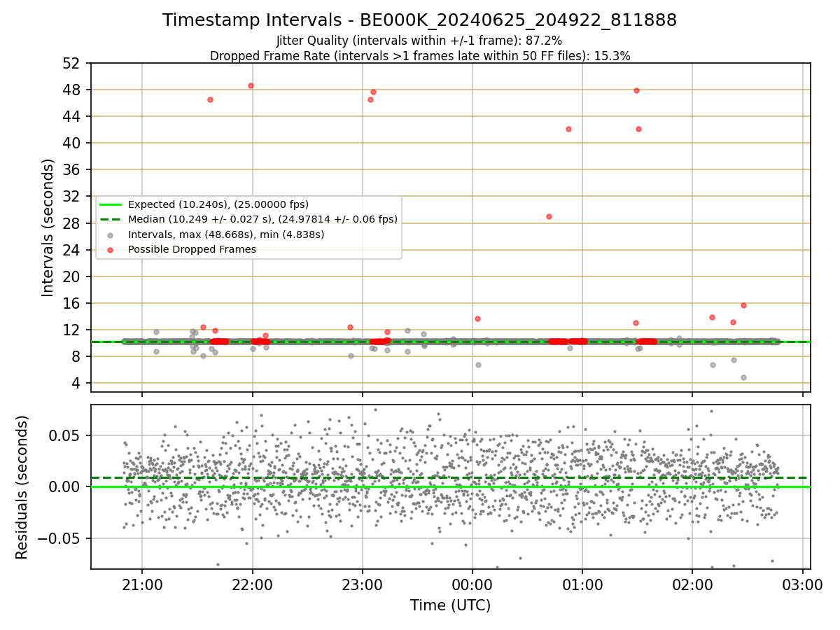Click the 00:00 x-axis tick label
Viewport: 840px width, 630px height.
point(472,584)
